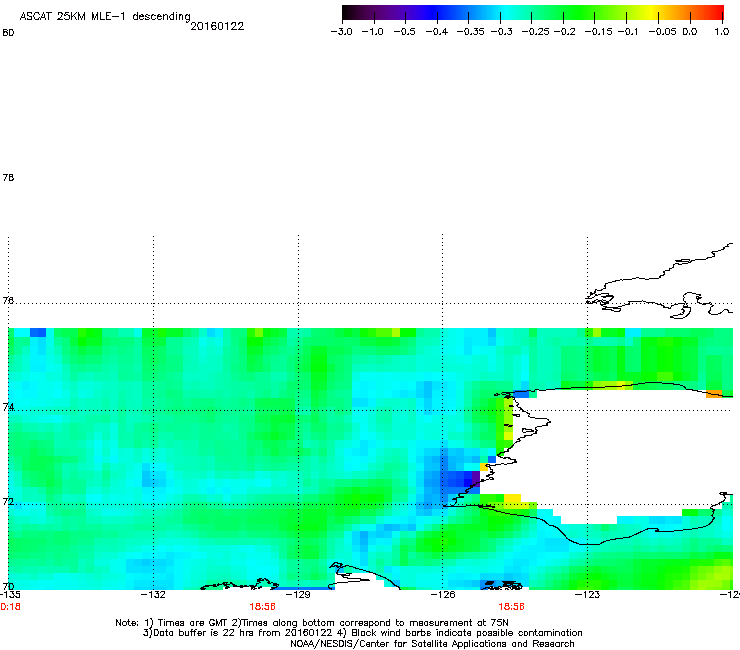
Task: Click the -0.15 color scale label
Action: click(598, 32)
